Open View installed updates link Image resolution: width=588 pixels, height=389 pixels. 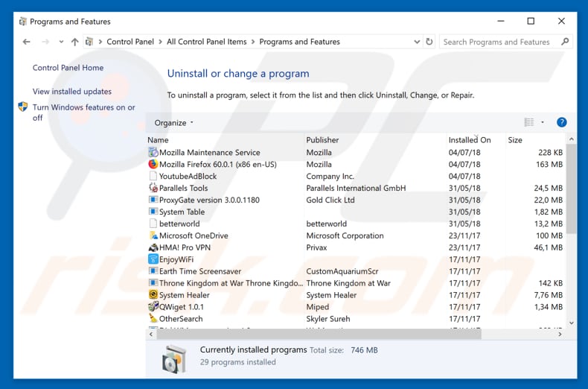click(x=72, y=91)
